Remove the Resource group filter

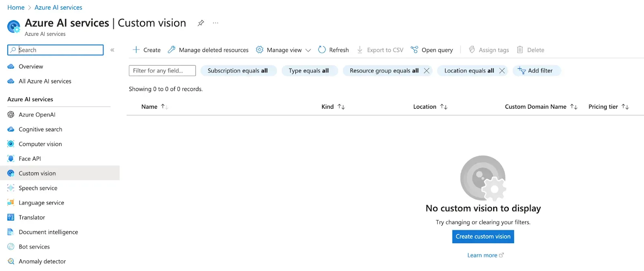tap(427, 70)
